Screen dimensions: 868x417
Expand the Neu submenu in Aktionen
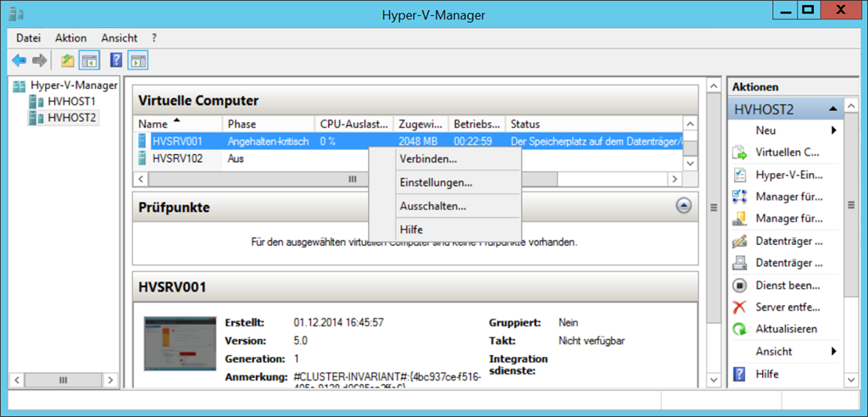(x=834, y=131)
